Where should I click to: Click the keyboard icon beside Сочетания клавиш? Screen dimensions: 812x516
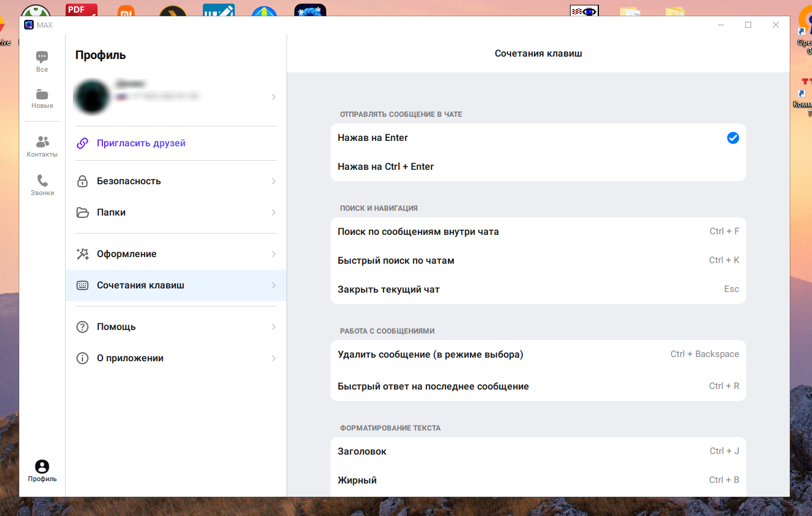tap(82, 285)
